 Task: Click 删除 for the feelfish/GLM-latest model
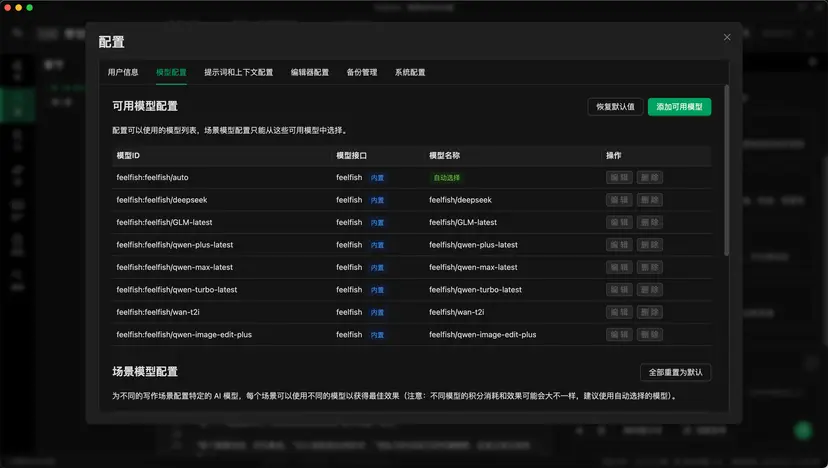[x=650, y=222]
